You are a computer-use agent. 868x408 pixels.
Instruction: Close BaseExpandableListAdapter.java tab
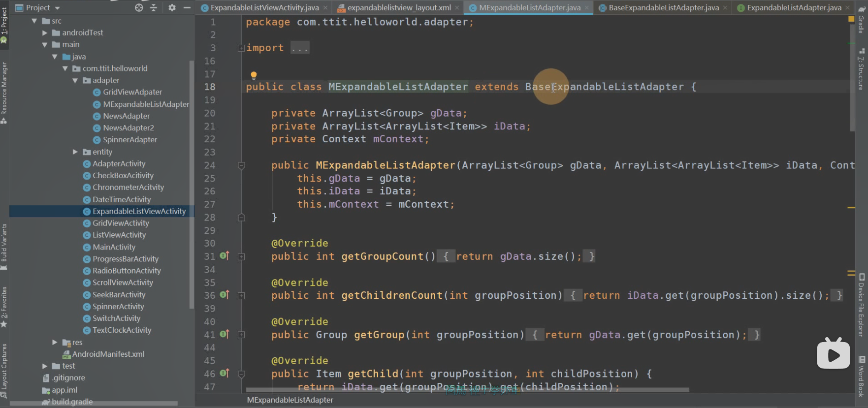pyautogui.click(x=725, y=7)
